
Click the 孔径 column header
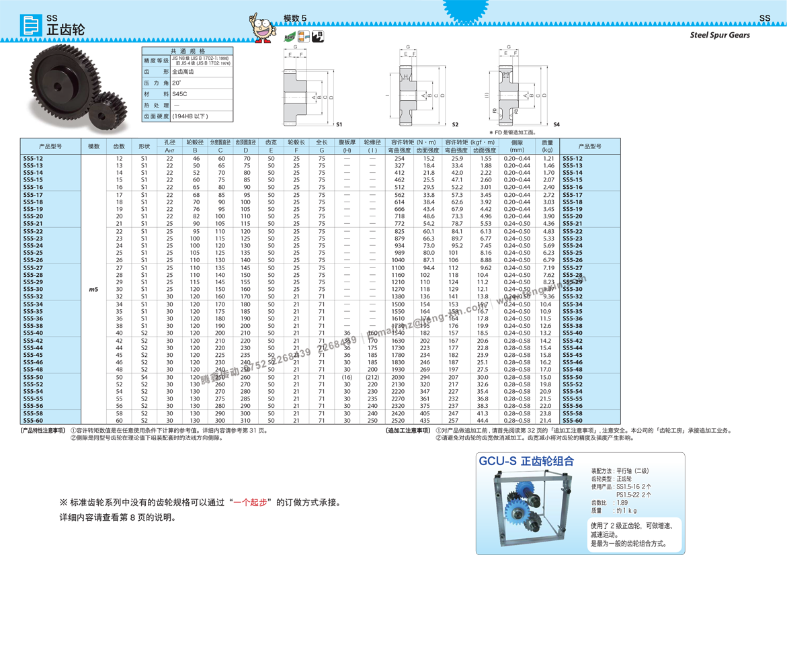(x=170, y=142)
